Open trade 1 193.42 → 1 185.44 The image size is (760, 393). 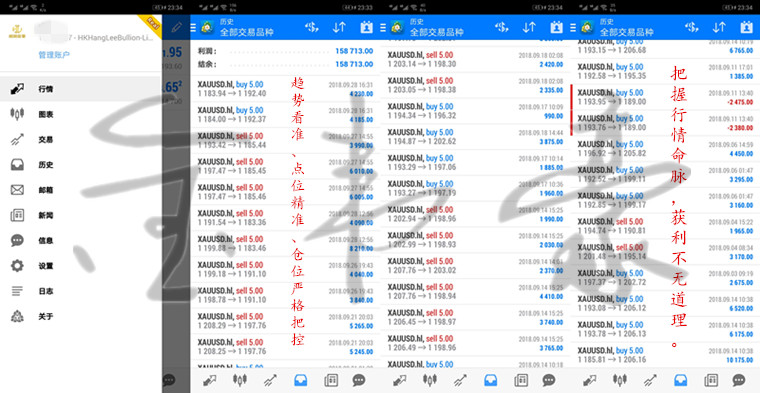(x=285, y=141)
